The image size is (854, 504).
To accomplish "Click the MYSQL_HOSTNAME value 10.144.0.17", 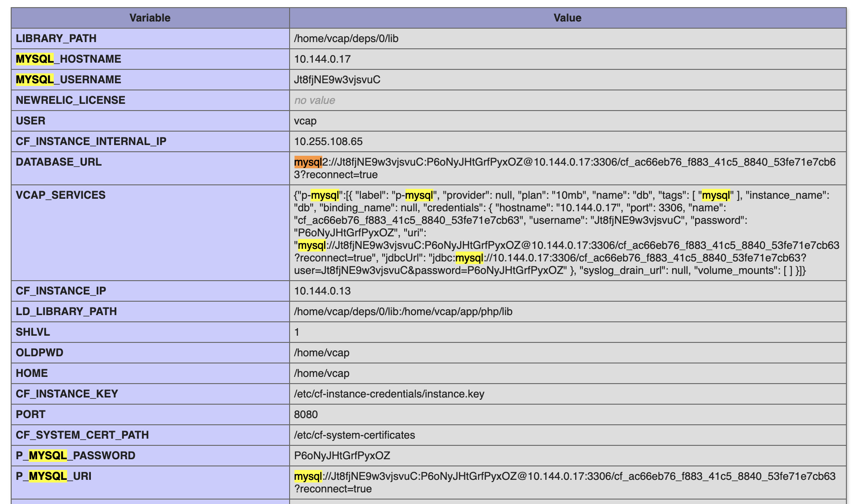I will (x=322, y=59).
